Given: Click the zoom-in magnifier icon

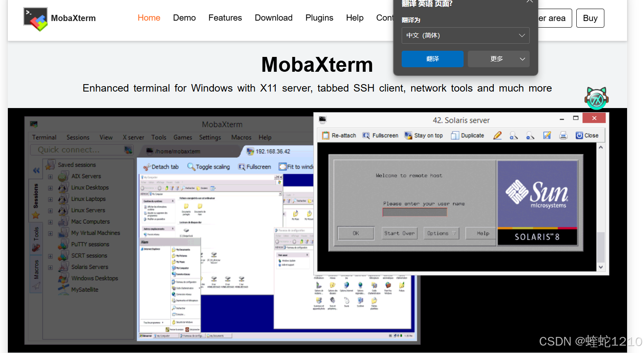Looking at the screenshot, I should [x=514, y=135].
